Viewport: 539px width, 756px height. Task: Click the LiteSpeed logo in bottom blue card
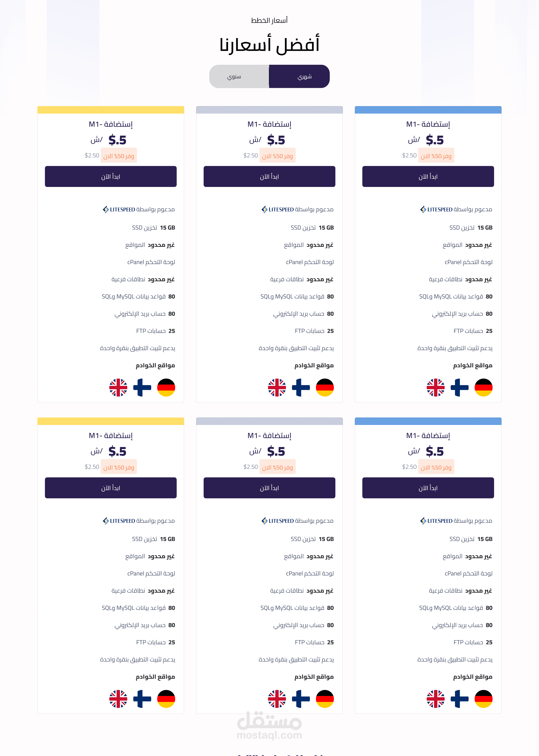pos(436,521)
